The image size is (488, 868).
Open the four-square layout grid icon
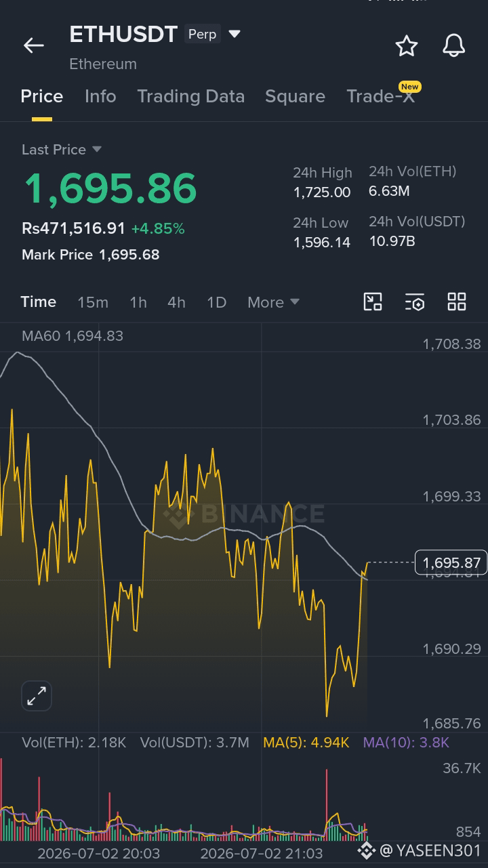(x=457, y=302)
